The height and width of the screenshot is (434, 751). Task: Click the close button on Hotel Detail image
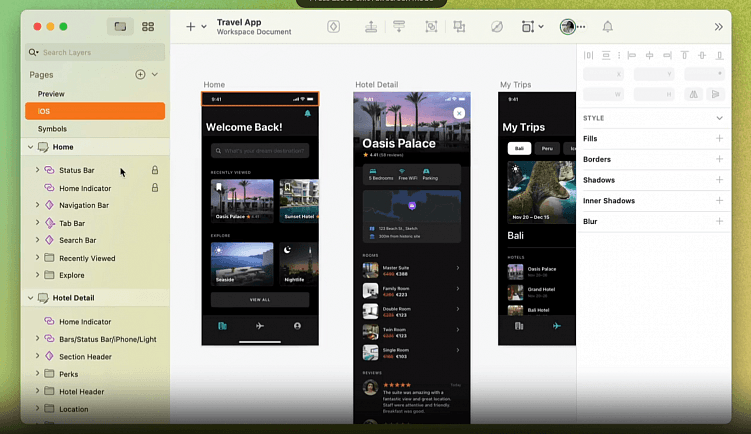459,114
